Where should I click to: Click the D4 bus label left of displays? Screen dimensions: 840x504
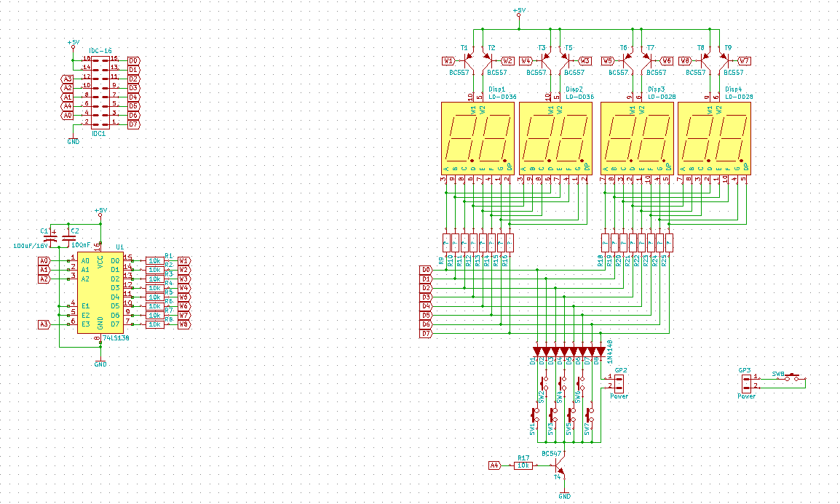[426, 306]
